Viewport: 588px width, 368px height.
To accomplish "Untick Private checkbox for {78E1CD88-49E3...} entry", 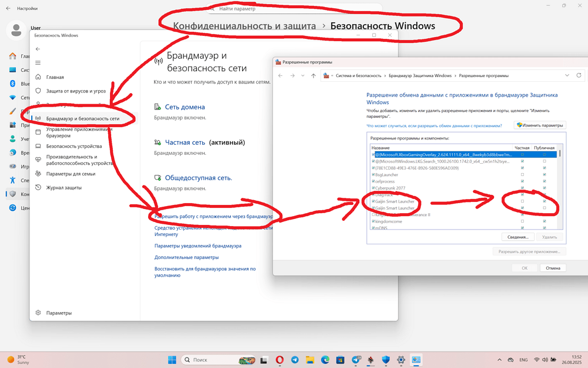I will pyautogui.click(x=522, y=168).
